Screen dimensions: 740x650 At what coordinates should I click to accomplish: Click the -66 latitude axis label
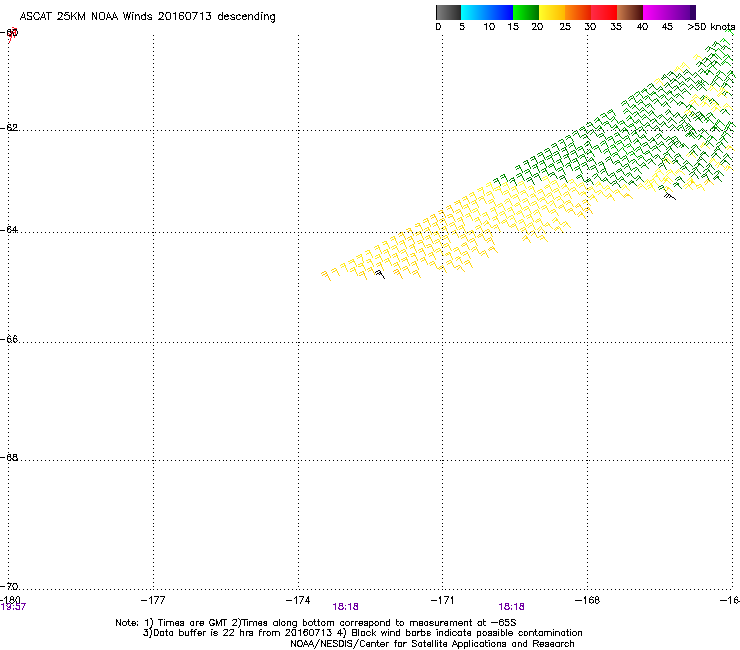(x=9, y=339)
